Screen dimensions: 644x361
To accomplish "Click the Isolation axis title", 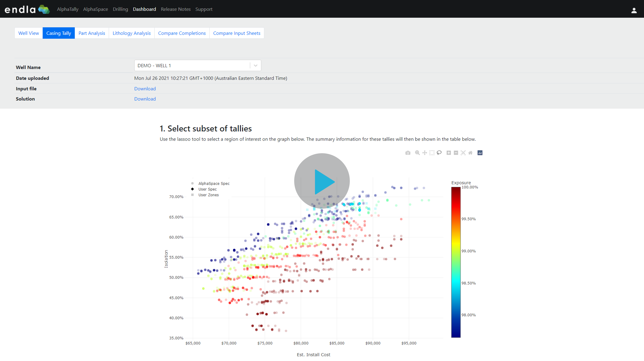I will coord(166,259).
